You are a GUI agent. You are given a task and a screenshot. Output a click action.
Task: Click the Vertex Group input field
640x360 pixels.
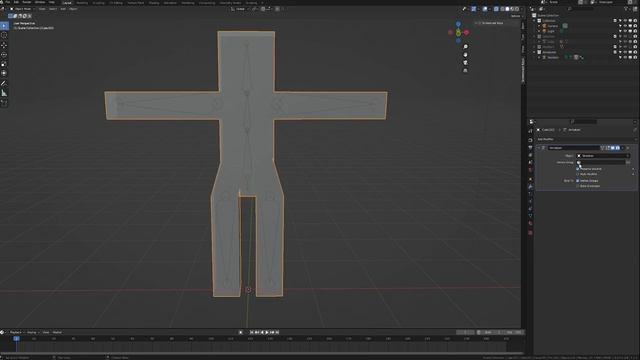pyautogui.click(x=600, y=162)
